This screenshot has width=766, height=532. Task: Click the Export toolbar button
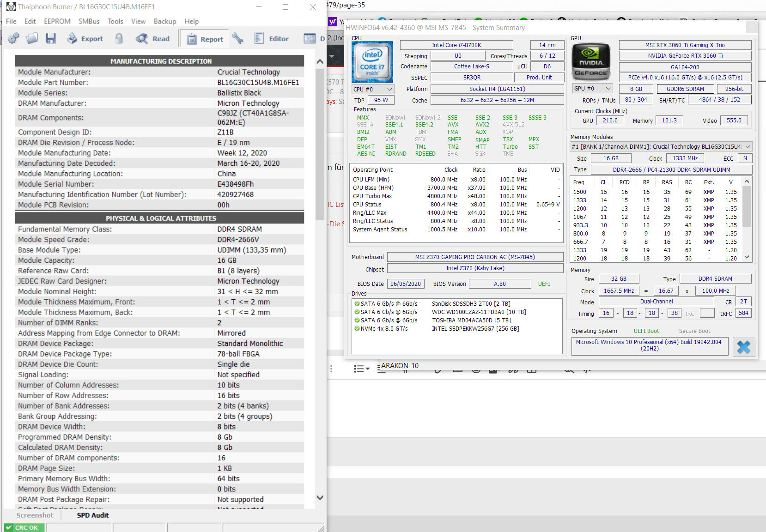(85, 39)
